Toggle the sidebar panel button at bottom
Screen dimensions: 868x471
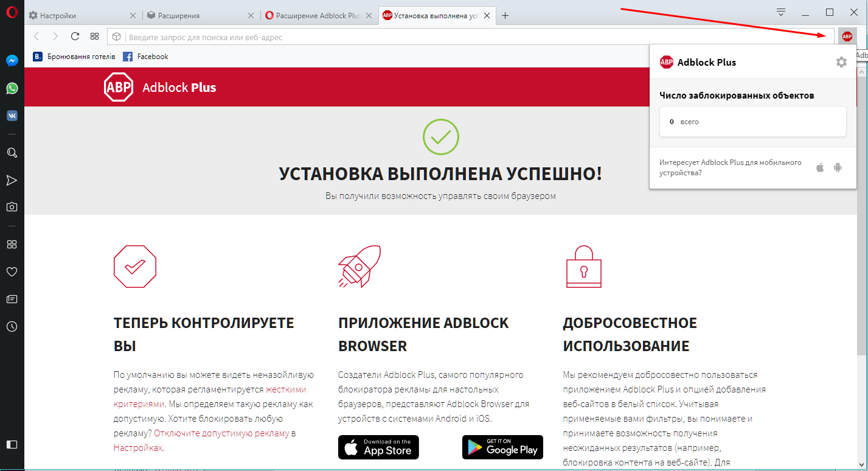(x=12, y=444)
